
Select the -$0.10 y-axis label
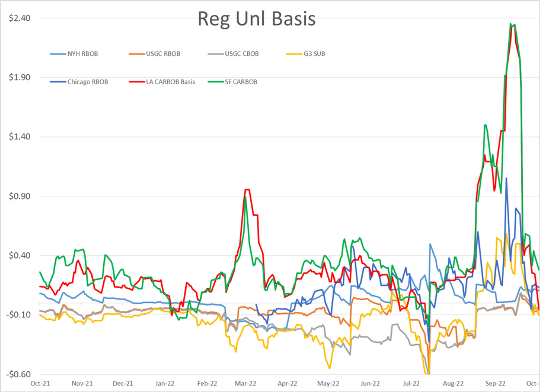pyautogui.click(x=18, y=315)
